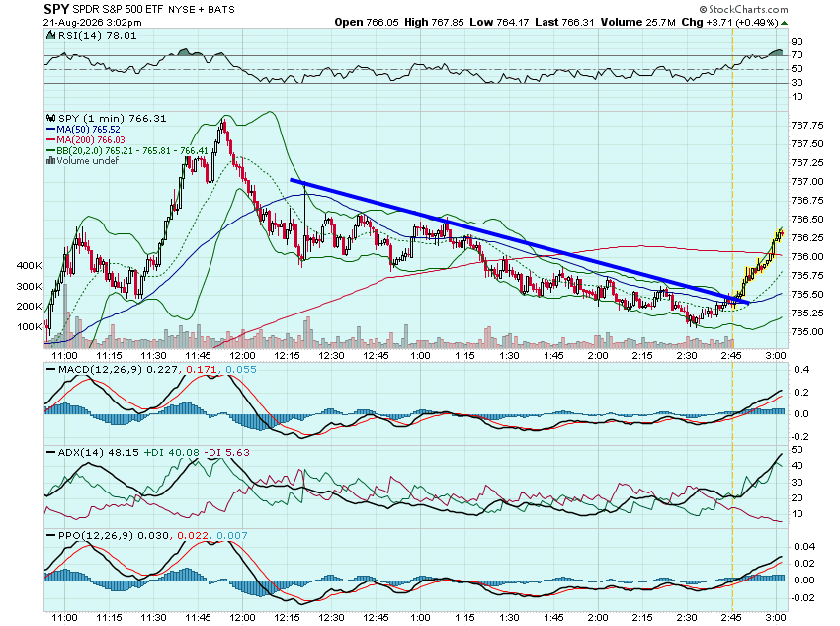Click the RSI area icon beside RSI(14)

click(x=50, y=35)
